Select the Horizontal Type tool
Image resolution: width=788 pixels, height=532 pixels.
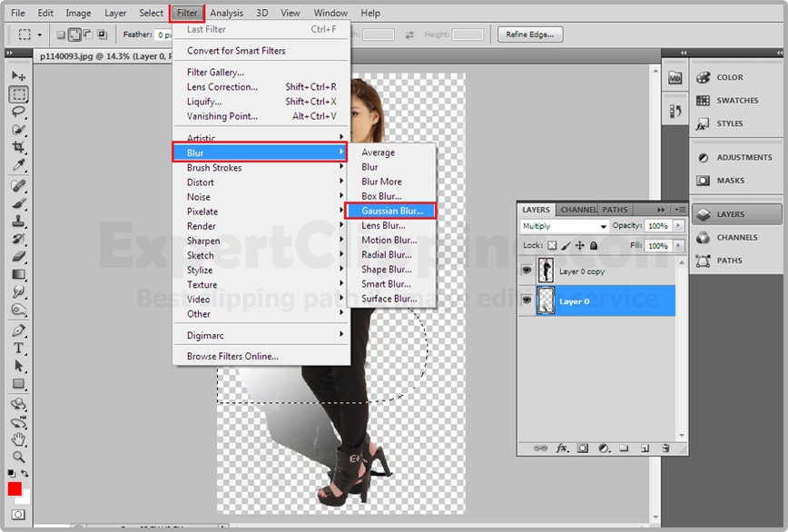click(x=18, y=348)
